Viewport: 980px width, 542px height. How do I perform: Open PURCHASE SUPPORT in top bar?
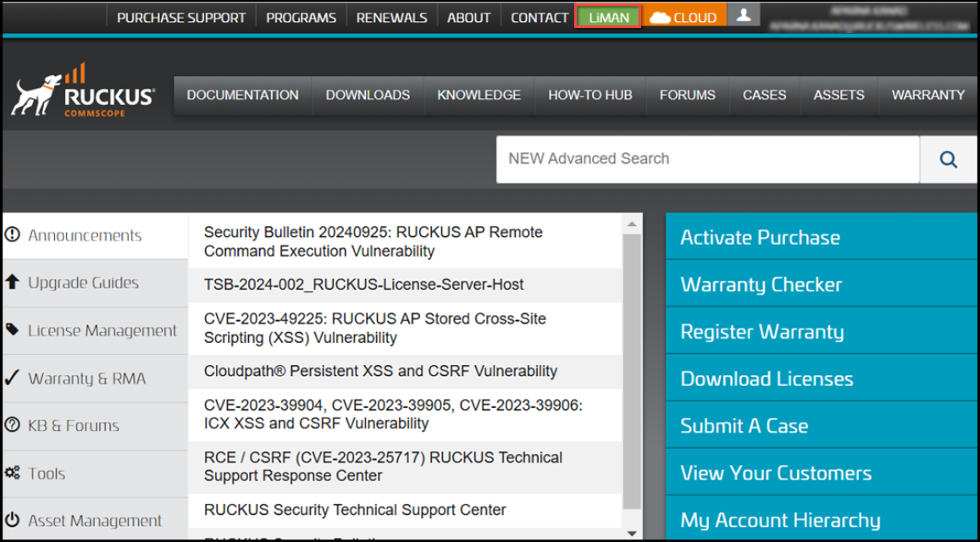tap(181, 18)
